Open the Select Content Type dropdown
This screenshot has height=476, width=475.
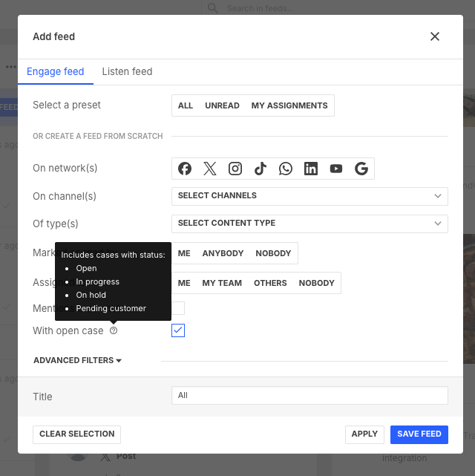[309, 224]
